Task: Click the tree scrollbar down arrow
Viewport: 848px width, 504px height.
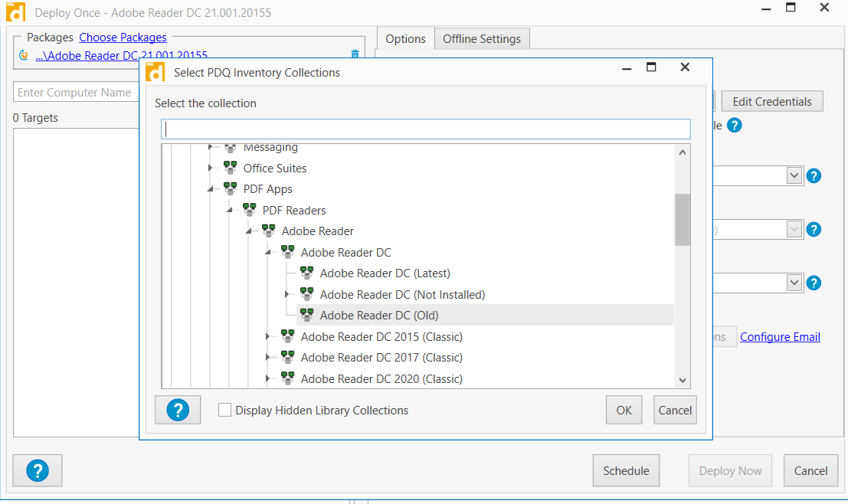Action: [x=682, y=380]
